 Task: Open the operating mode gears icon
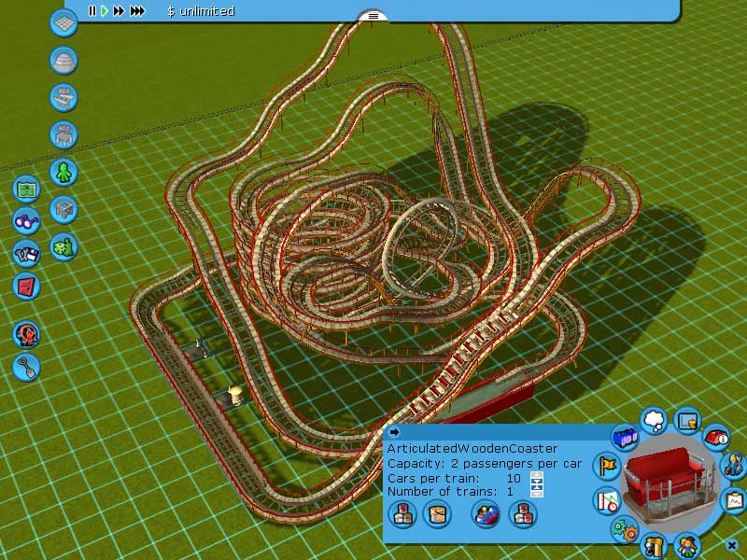(x=625, y=528)
